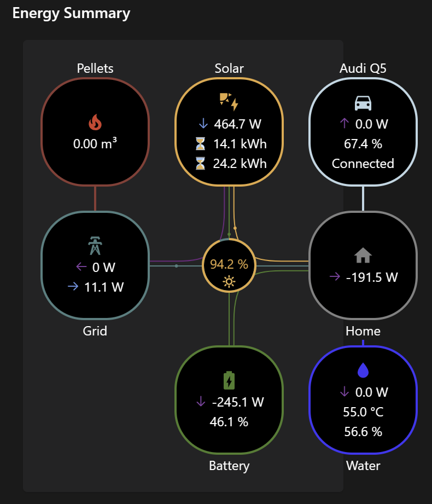
Task: Open Battery power -245.1 W reading
Action: 237,402
